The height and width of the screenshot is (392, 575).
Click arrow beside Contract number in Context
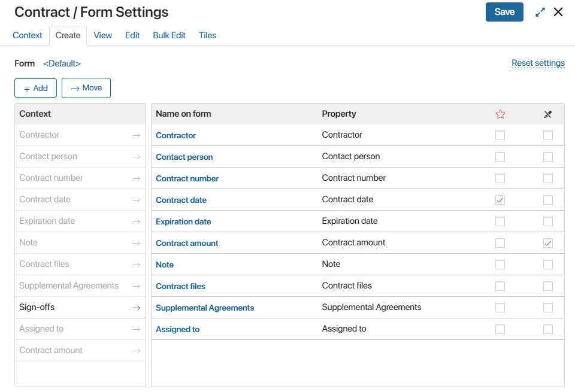pyautogui.click(x=136, y=178)
